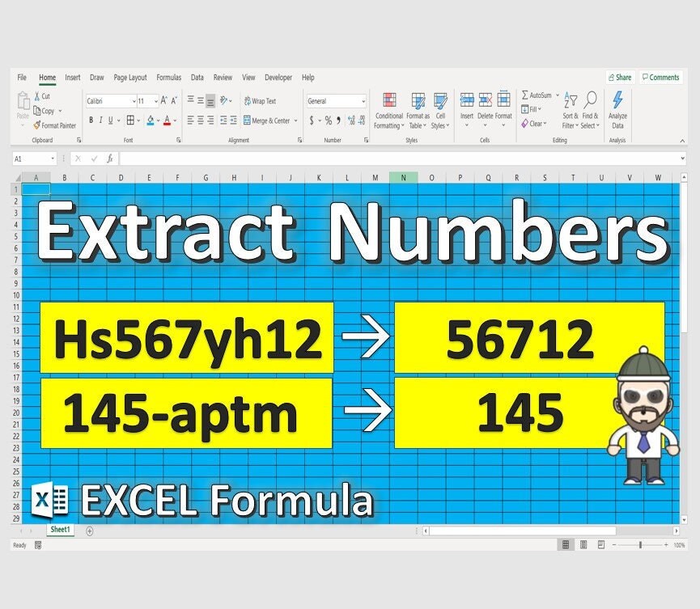Click the Share button
This screenshot has width=700, height=609.
pyautogui.click(x=619, y=77)
